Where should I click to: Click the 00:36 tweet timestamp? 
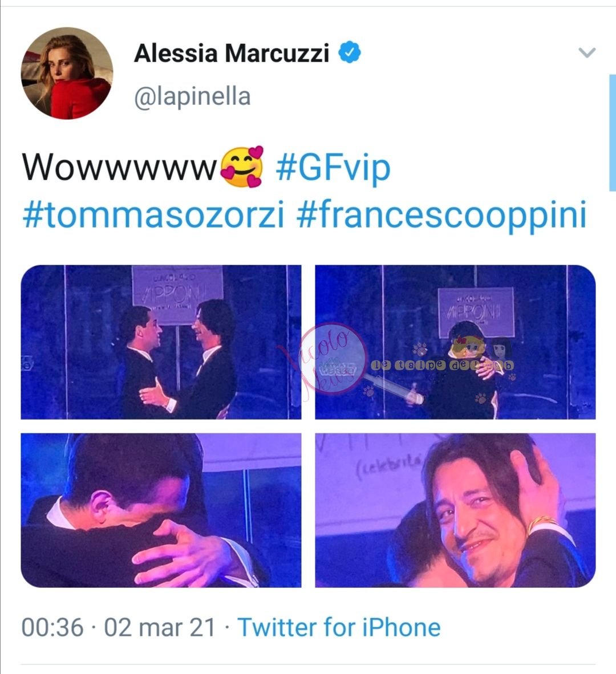tap(52, 627)
